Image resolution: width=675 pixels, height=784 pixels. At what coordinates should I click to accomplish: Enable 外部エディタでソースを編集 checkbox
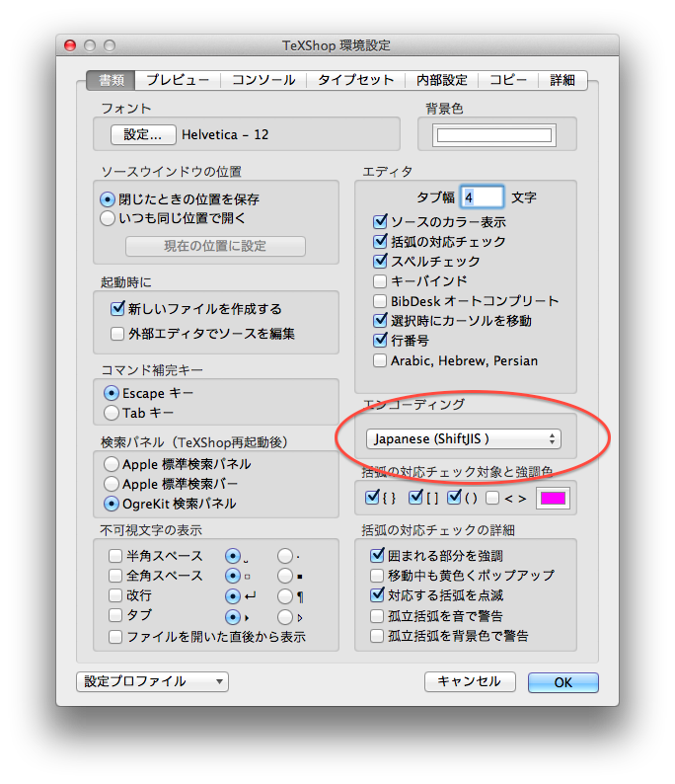(x=117, y=334)
